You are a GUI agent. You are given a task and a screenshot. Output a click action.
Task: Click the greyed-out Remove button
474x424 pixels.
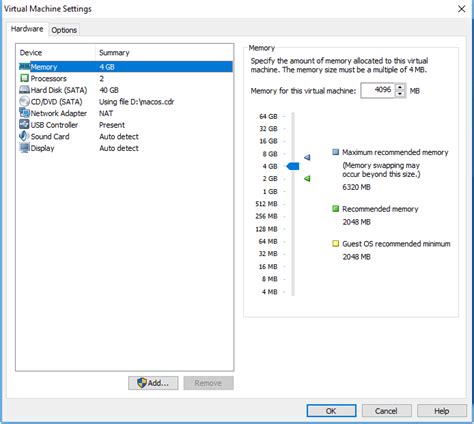pyautogui.click(x=208, y=383)
